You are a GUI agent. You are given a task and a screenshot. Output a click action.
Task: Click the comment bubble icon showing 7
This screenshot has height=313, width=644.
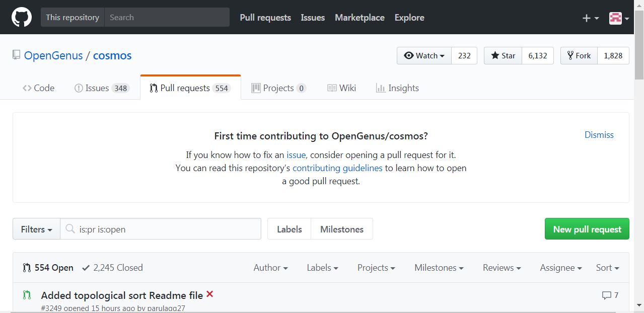pyautogui.click(x=606, y=295)
